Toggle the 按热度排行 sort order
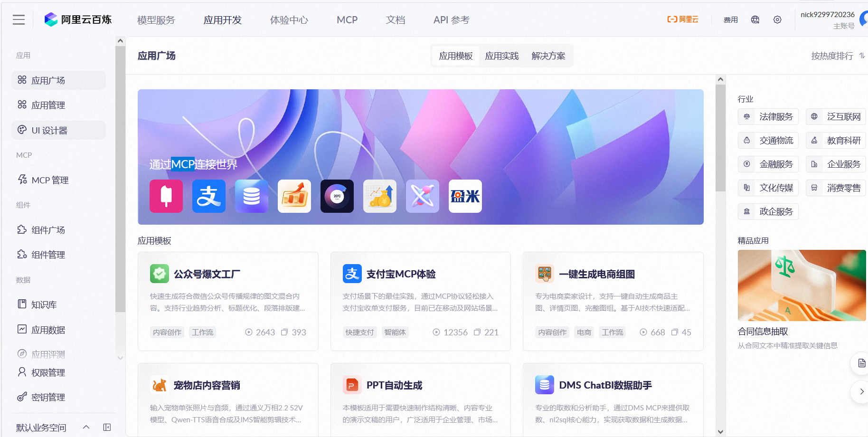868x437 pixels. pos(838,56)
